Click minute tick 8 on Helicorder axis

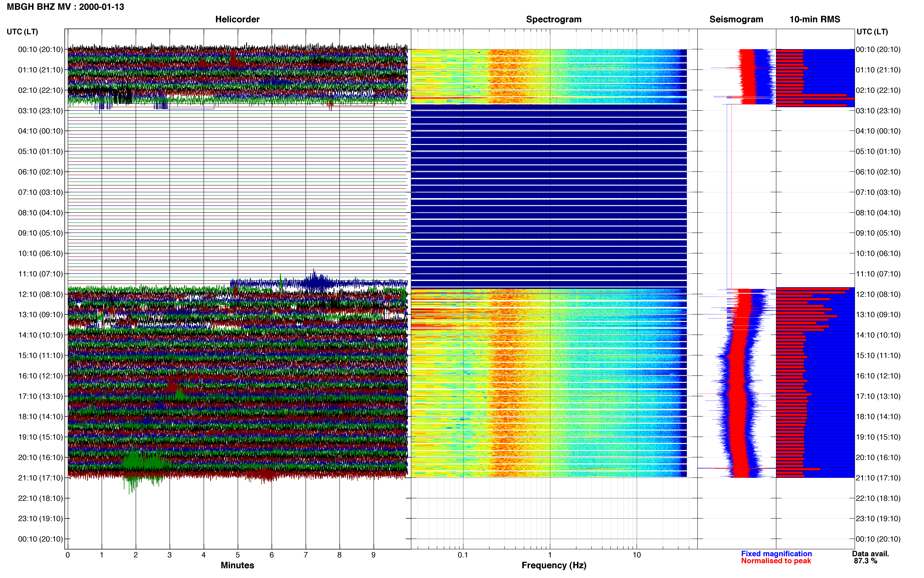point(339,555)
